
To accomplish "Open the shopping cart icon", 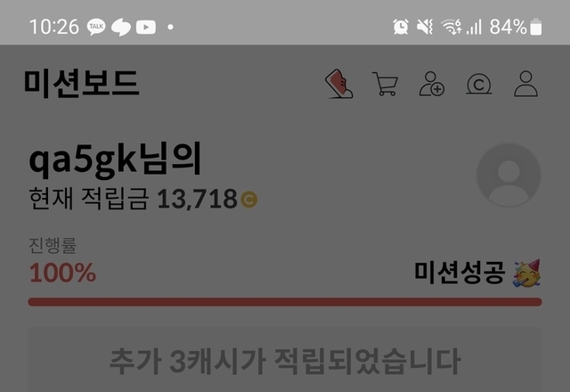I will pos(386,84).
